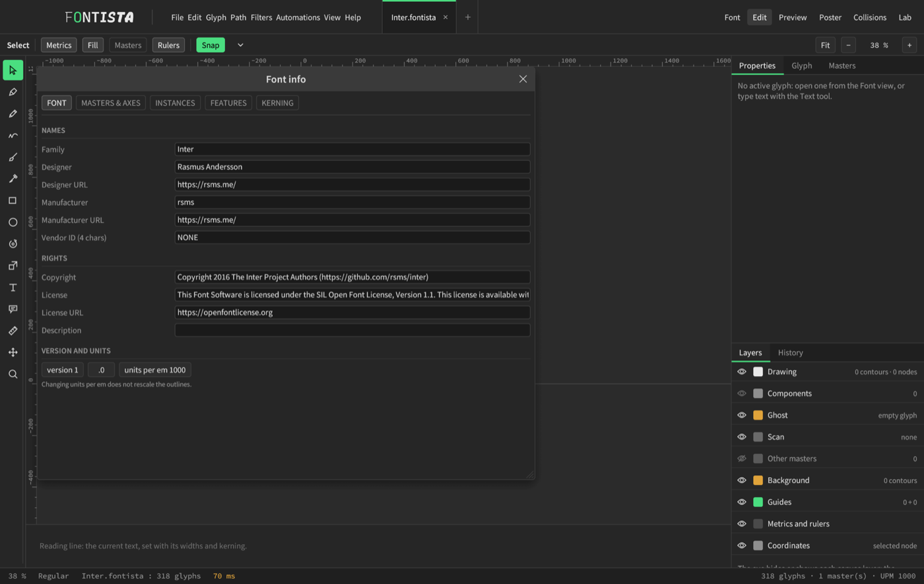Choose the Brush tool
The width and height of the screenshot is (924, 584).
13,157
